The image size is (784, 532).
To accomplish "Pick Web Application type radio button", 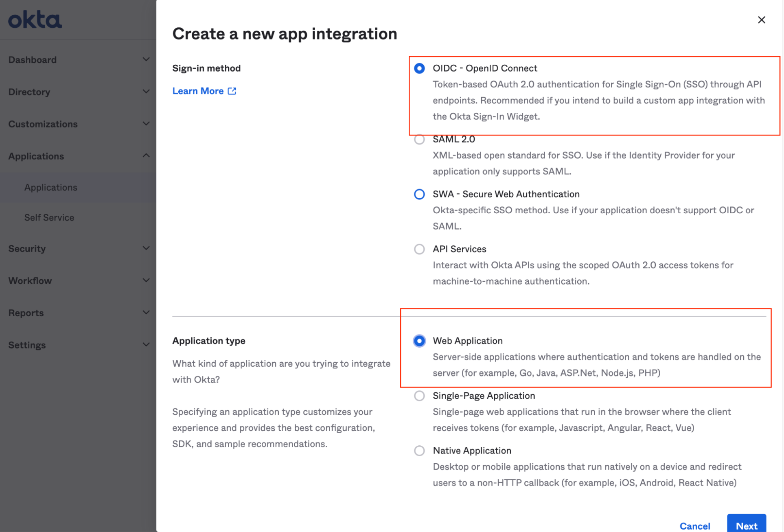I will click(419, 341).
